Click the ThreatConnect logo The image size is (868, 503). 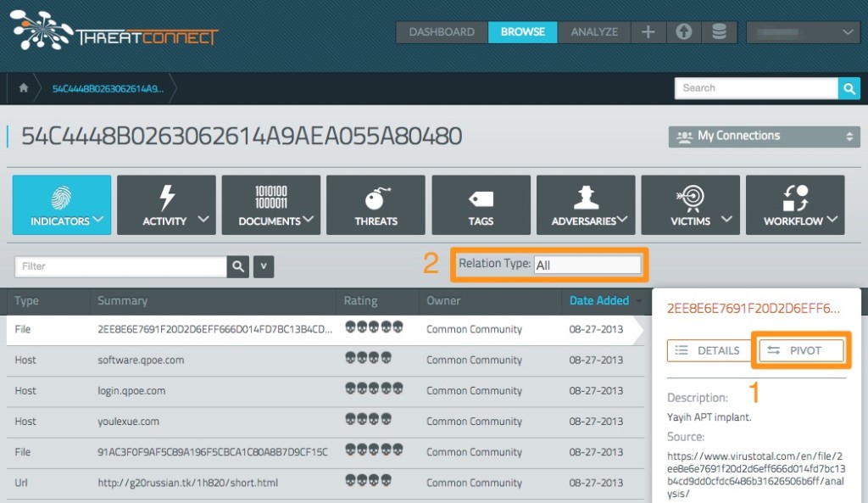(x=114, y=31)
